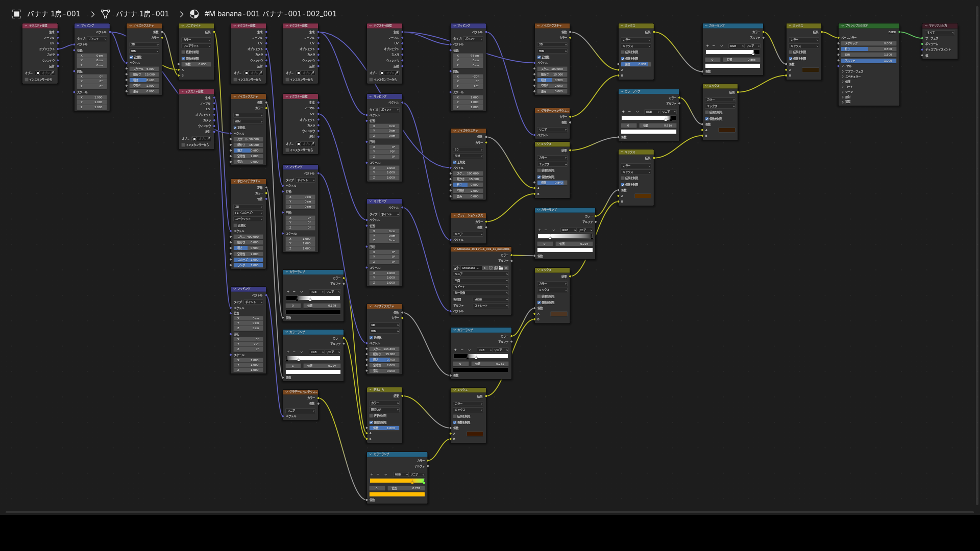Viewport: 980px width, 551px height.
Task: Add a stop to the color ramp at position 0.814
Action: 623,112
